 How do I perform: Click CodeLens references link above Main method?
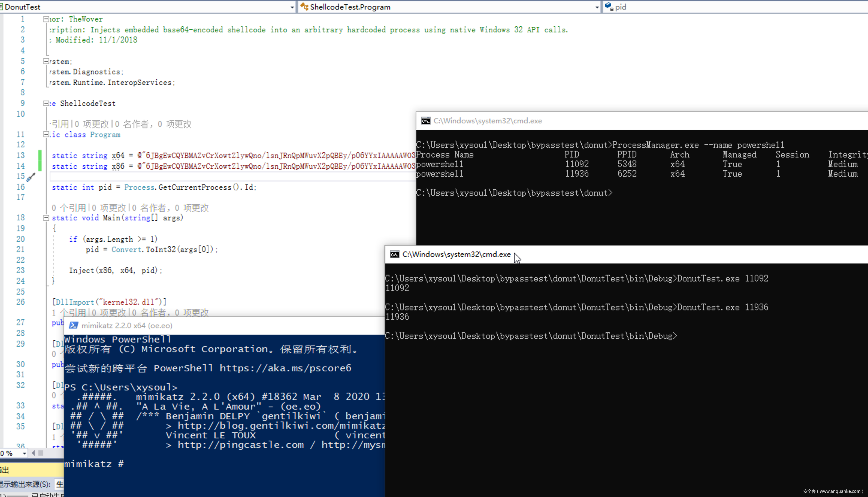coord(68,208)
